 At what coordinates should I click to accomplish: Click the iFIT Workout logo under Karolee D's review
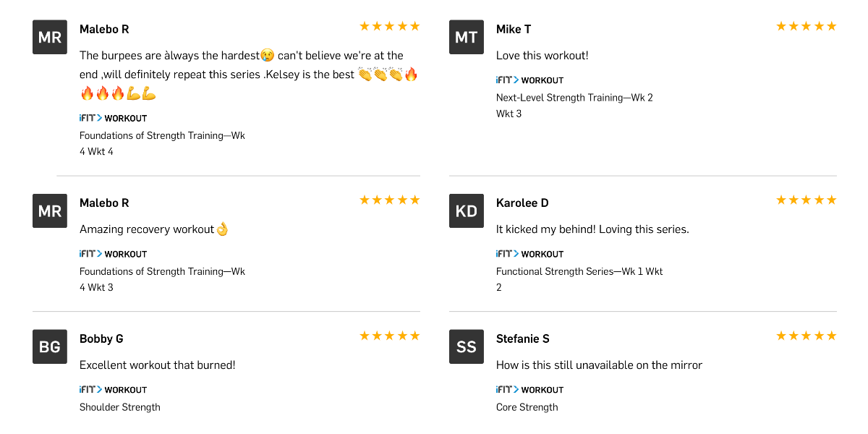tap(529, 254)
